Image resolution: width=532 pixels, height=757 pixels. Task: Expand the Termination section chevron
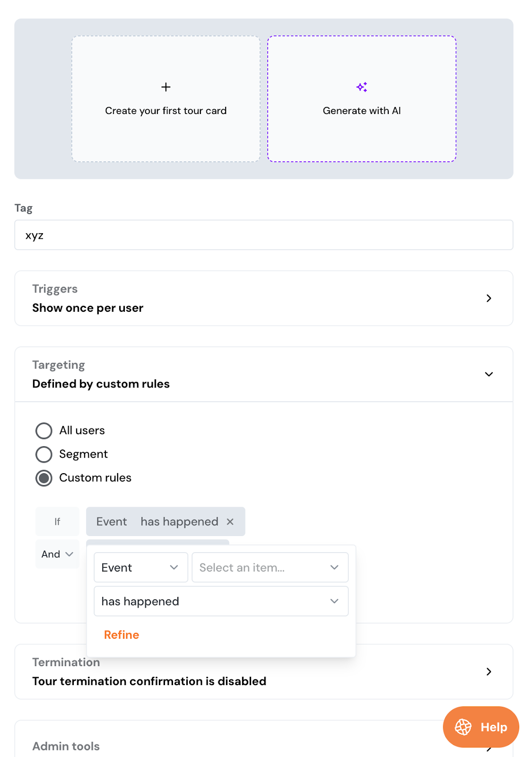coord(488,672)
